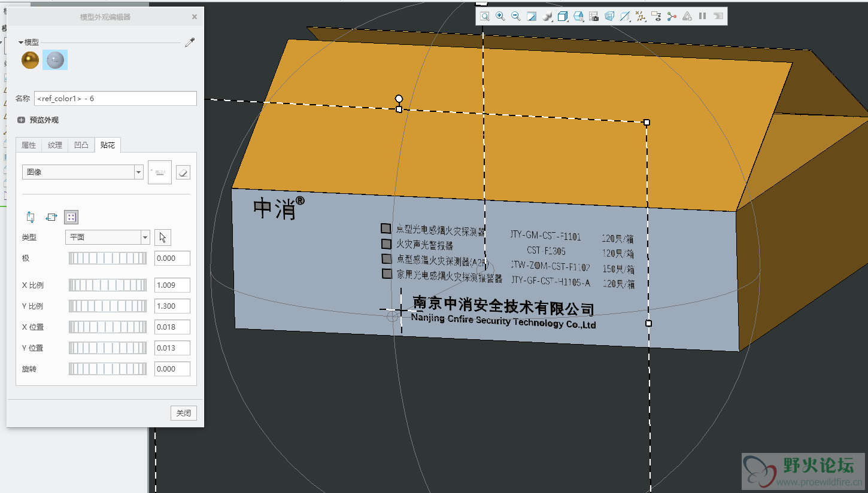This screenshot has height=493, width=868.
Task: Click the simulation display triangle icon
Action: coord(687,17)
